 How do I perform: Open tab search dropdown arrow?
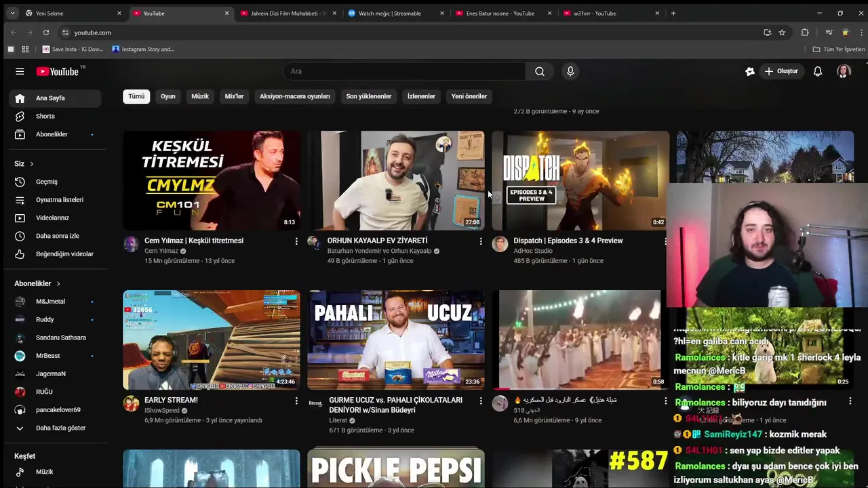tap(12, 13)
